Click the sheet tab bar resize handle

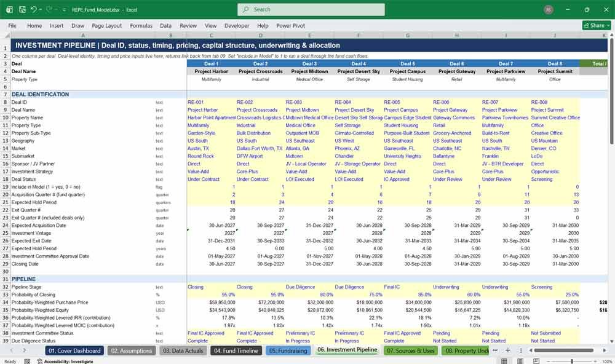pyautogui.click(x=521, y=350)
